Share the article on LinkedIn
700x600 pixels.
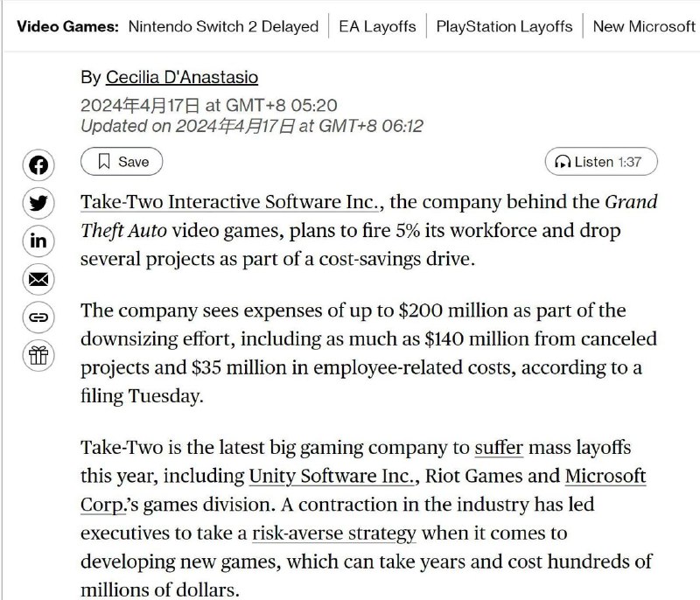[38, 241]
